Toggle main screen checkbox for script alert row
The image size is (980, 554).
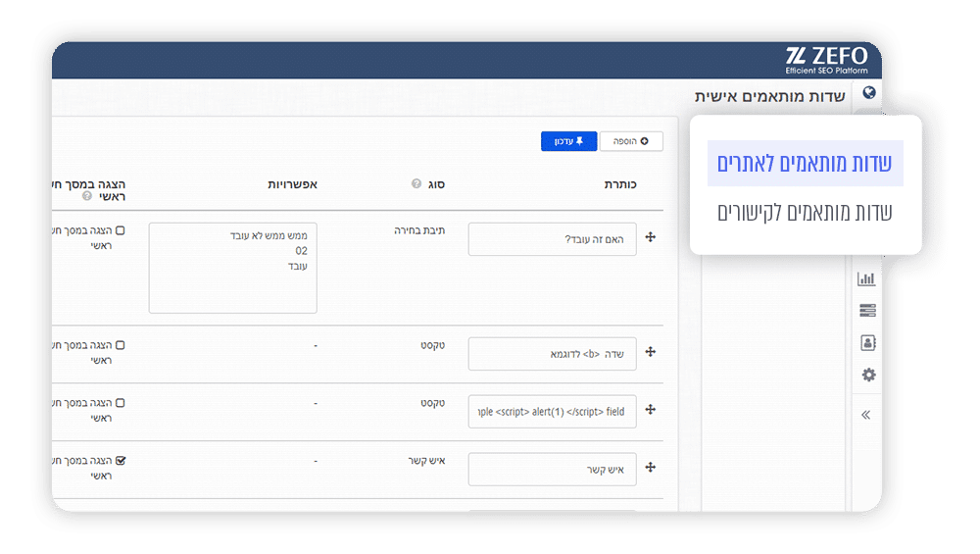coord(120,403)
